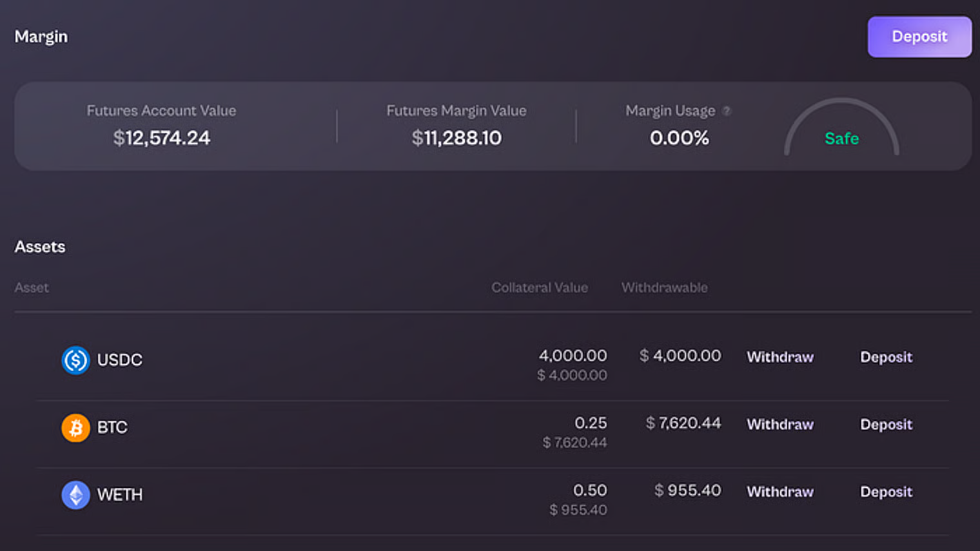Click the USDC coin icon

(75, 360)
